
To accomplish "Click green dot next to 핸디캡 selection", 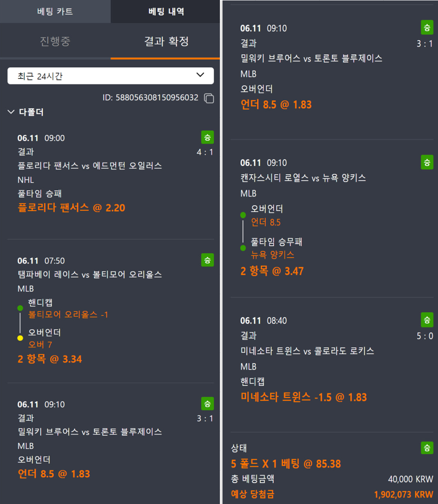I will click(x=20, y=308).
